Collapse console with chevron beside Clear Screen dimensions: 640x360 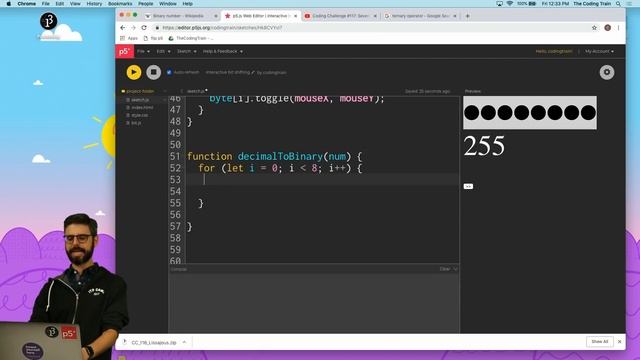click(455, 269)
